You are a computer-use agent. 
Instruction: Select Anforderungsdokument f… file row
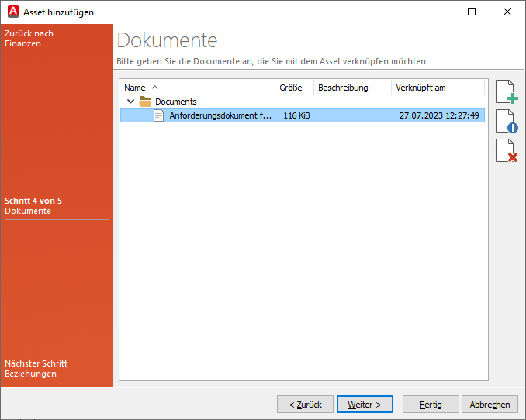(x=303, y=115)
